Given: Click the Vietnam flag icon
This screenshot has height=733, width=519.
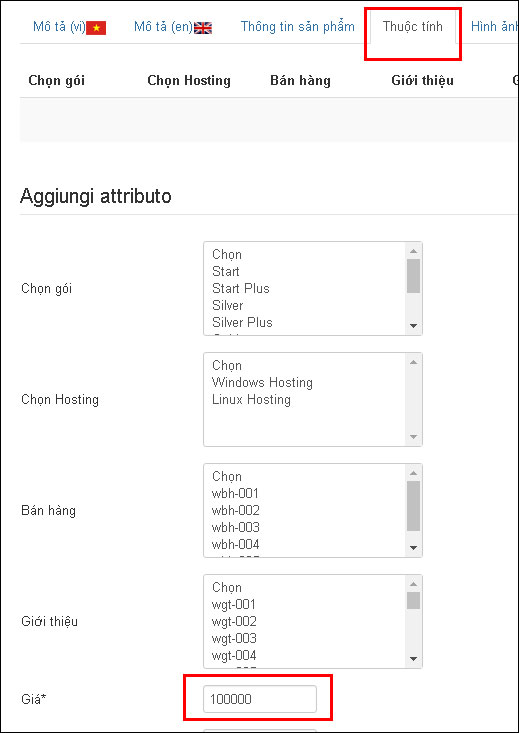Looking at the screenshot, I should click(x=96, y=28).
